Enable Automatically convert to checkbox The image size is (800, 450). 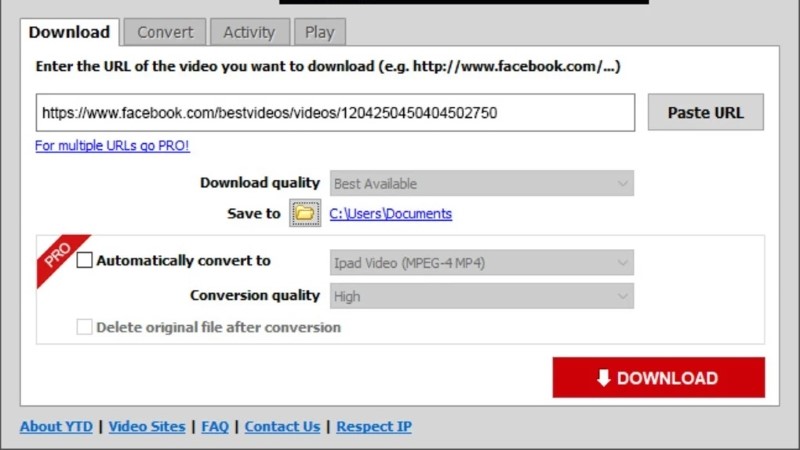(x=84, y=260)
